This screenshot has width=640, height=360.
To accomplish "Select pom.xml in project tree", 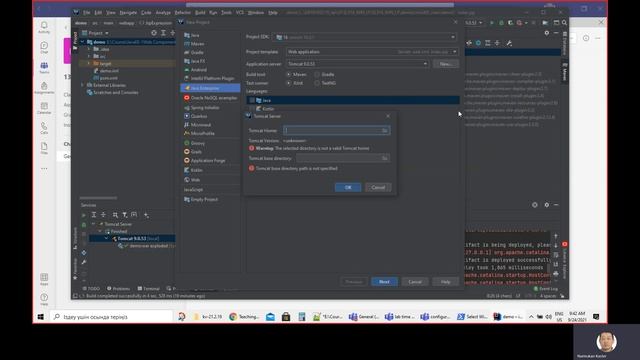I will click(109, 78).
